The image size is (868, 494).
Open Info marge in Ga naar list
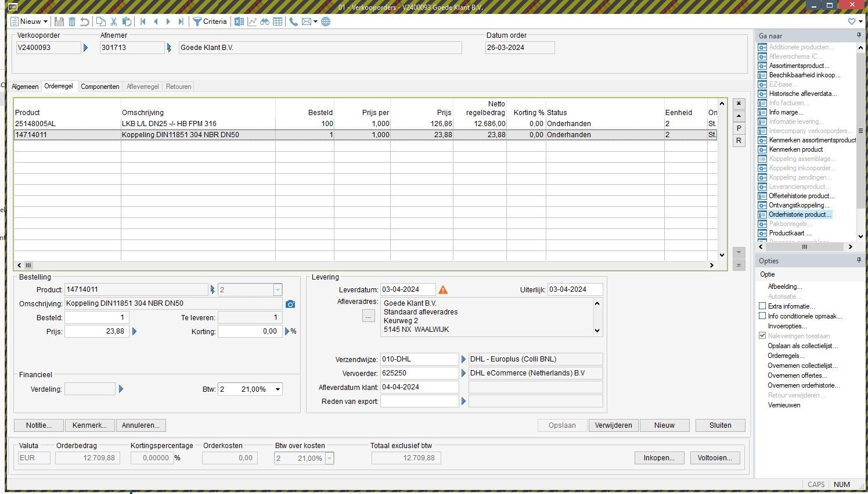786,112
